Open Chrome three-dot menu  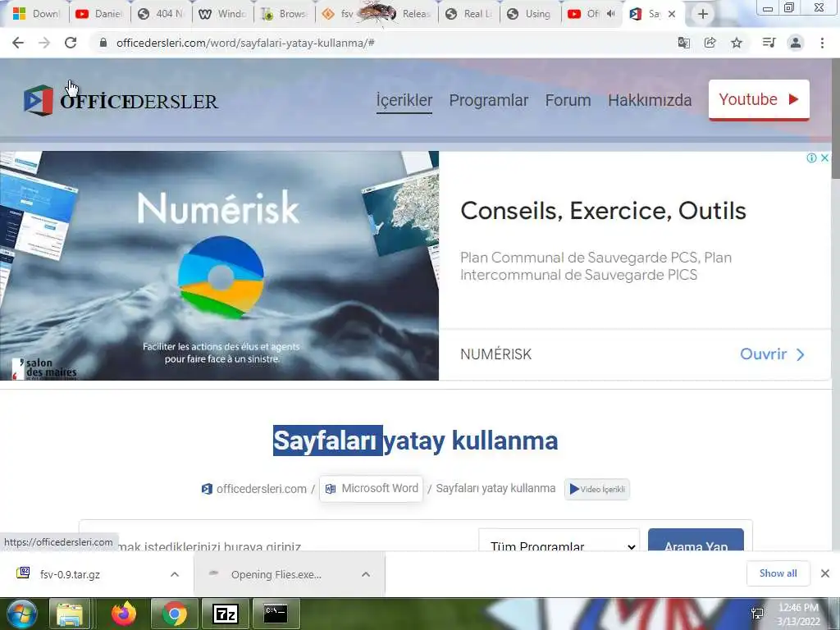822,43
